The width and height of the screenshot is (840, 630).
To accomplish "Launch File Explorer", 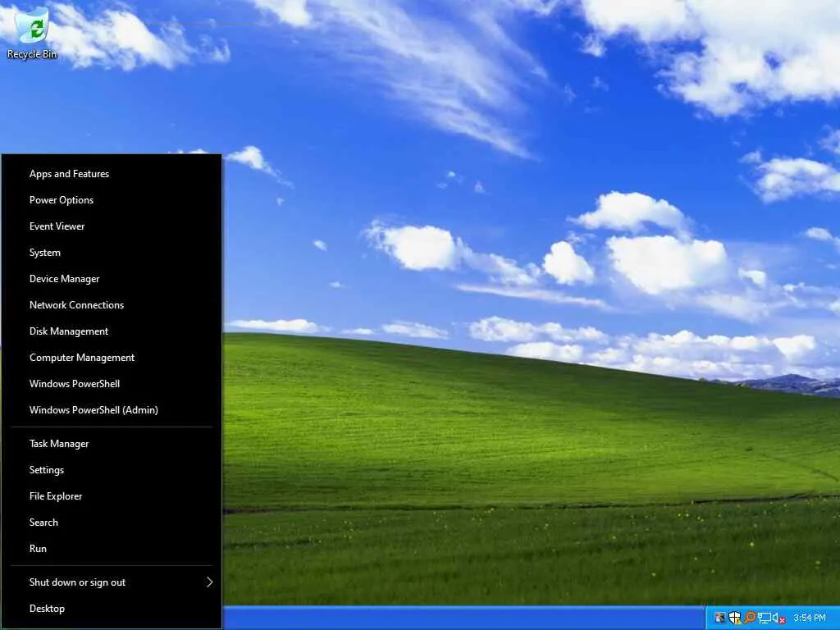I will 112,496.
